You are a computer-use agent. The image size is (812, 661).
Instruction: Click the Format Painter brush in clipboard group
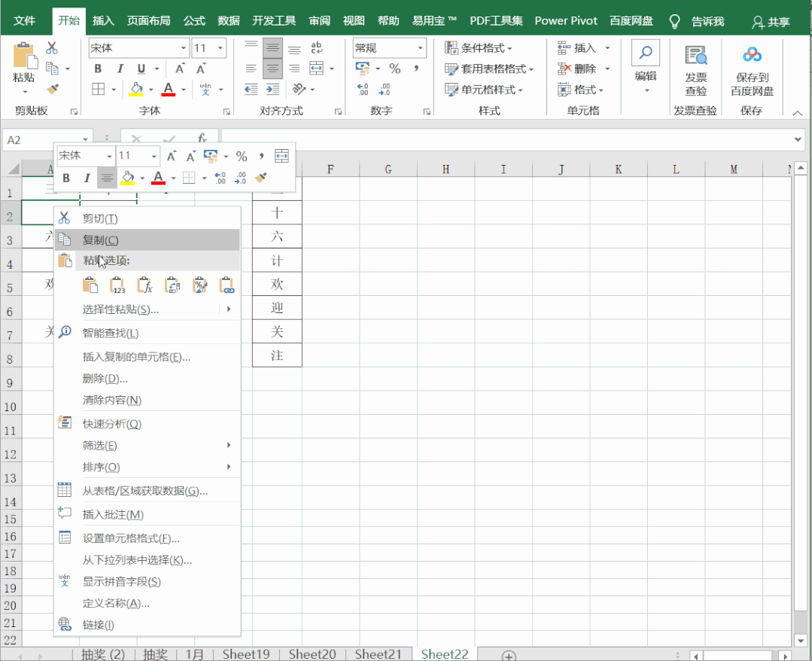click(53, 89)
